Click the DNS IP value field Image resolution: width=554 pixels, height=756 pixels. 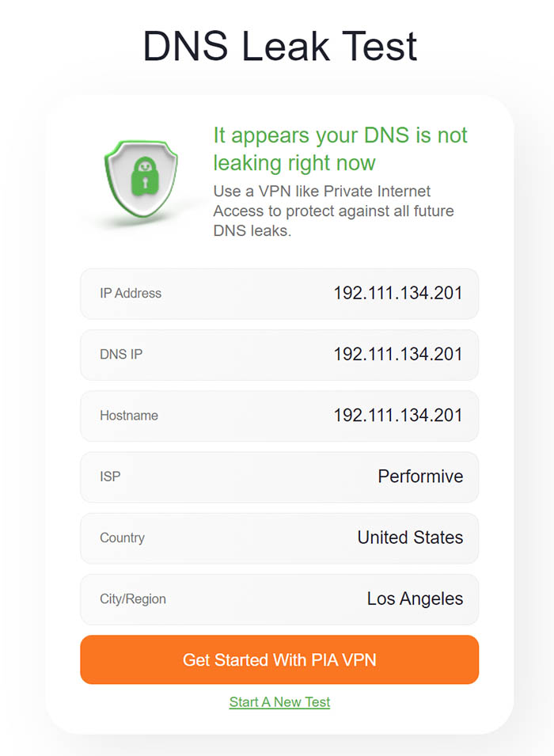(398, 354)
